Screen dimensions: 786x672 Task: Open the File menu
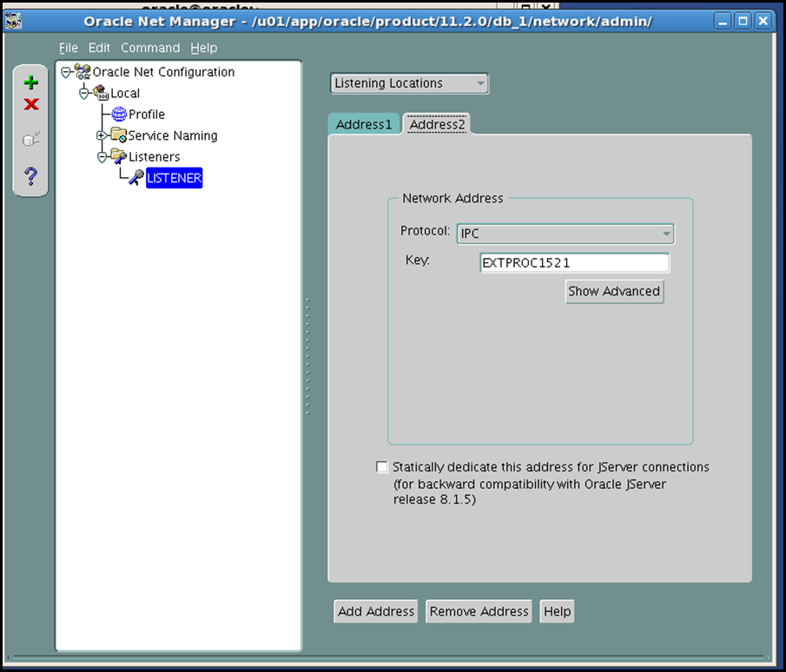[69, 48]
